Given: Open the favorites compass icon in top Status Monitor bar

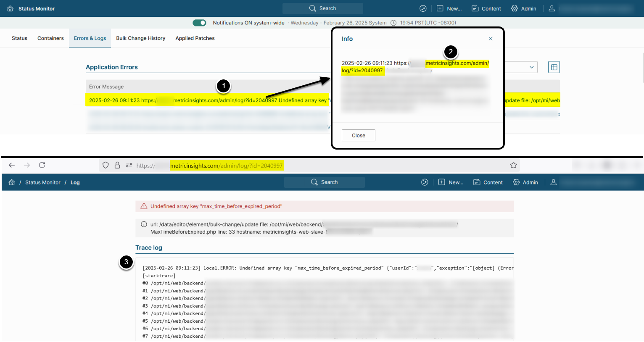Looking at the screenshot, I should click(423, 8).
